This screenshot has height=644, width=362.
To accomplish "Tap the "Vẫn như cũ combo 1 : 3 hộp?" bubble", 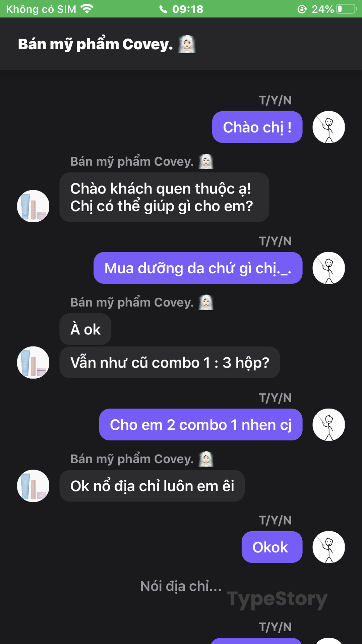I will (170, 363).
